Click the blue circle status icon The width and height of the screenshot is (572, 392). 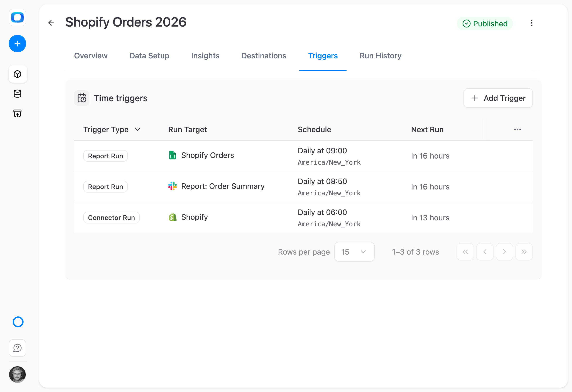coord(18,322)
